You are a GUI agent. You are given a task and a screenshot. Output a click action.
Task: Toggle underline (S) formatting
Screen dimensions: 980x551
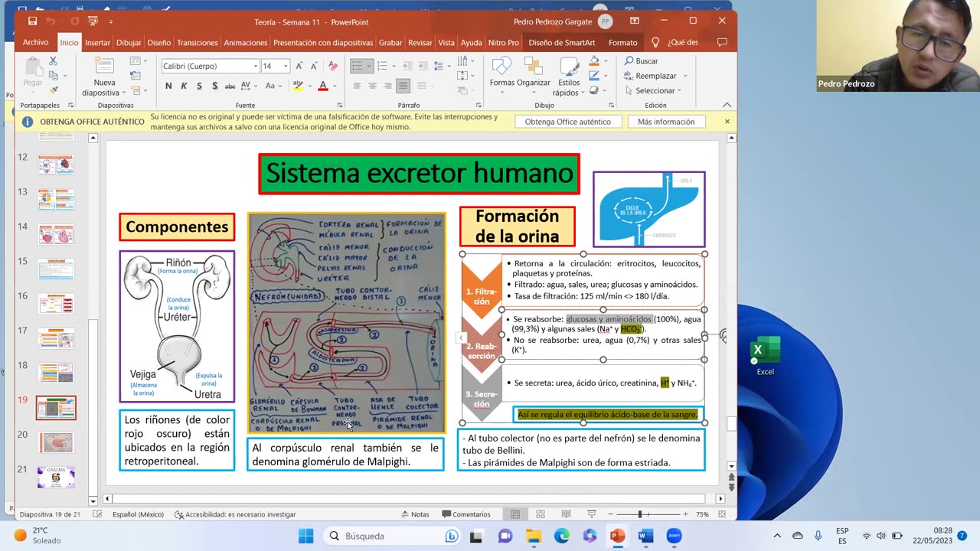(199, 86)
